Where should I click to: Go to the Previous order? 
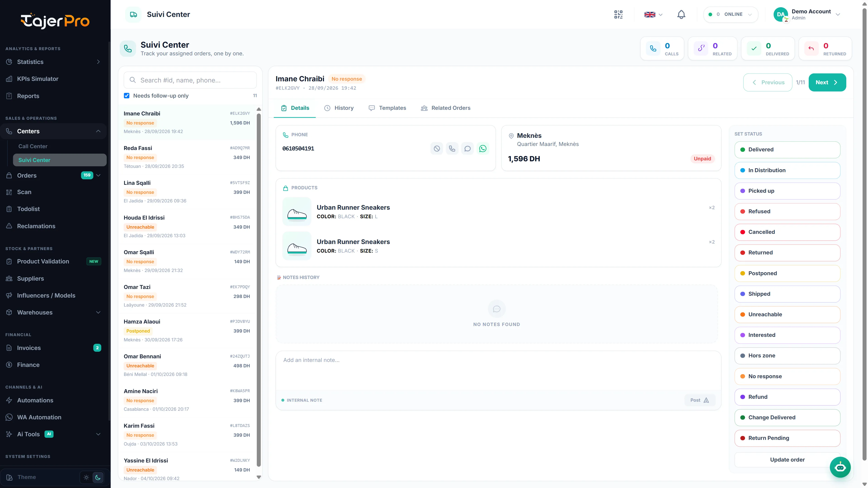click(768, 82)
